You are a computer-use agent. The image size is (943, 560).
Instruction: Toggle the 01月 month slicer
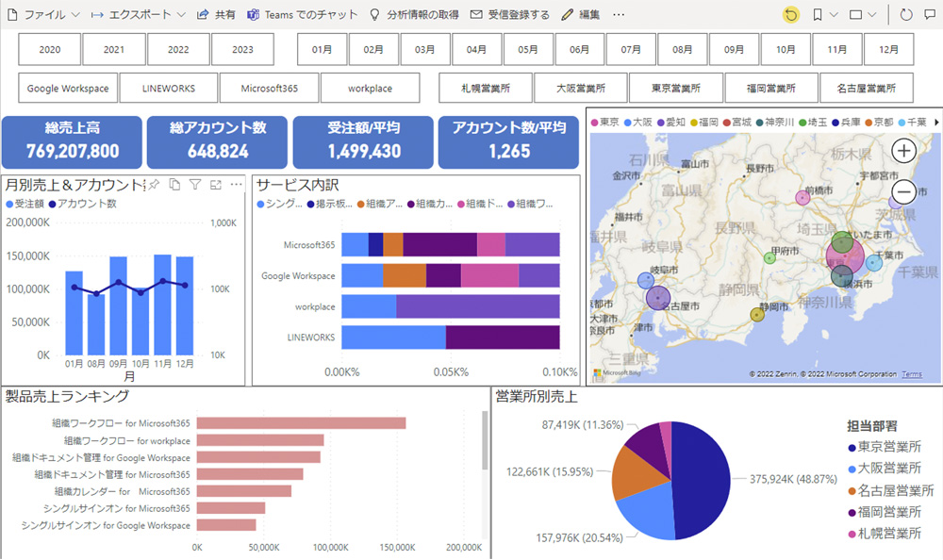[x=322, y=49]
